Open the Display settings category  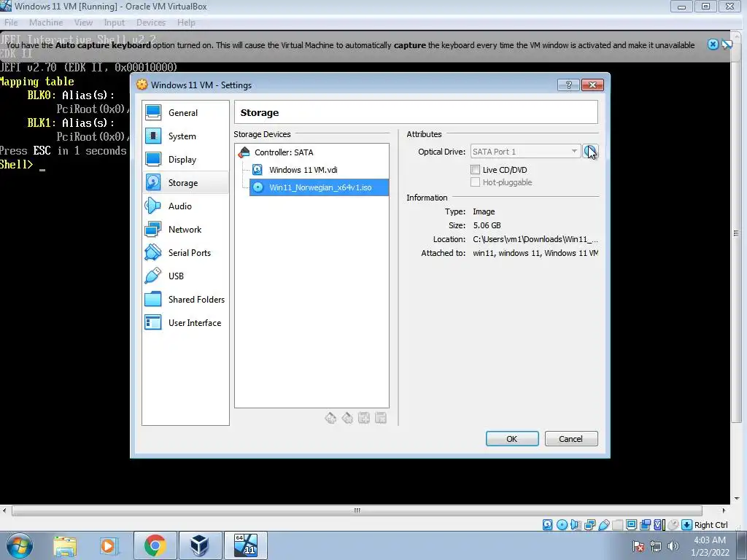[185, 160]
